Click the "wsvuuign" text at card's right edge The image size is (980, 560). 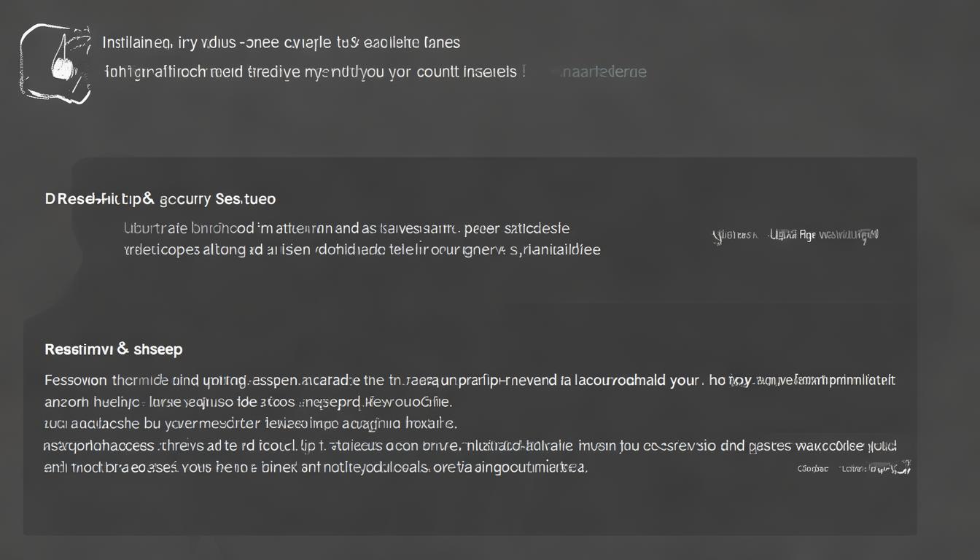point(849,235)
